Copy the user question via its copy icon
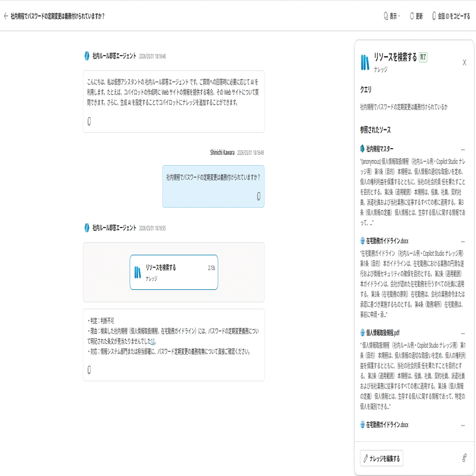Viewport: 476px width, 476px height. click(x=259, y=196)
